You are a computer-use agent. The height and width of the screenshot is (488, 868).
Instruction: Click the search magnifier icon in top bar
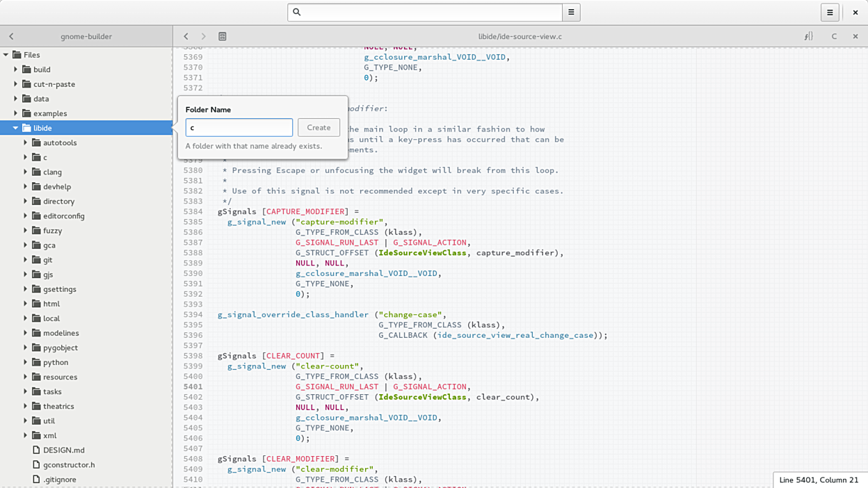[297, 12]
